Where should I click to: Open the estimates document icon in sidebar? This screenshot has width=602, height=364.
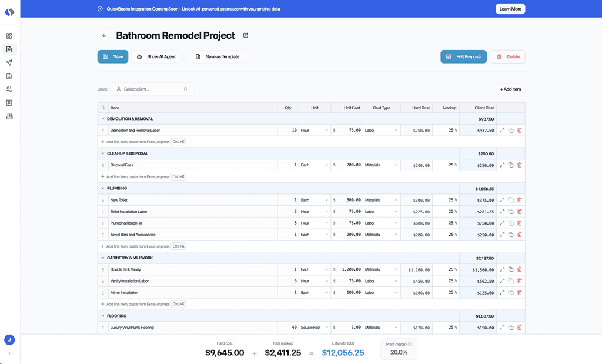(9, 49)
